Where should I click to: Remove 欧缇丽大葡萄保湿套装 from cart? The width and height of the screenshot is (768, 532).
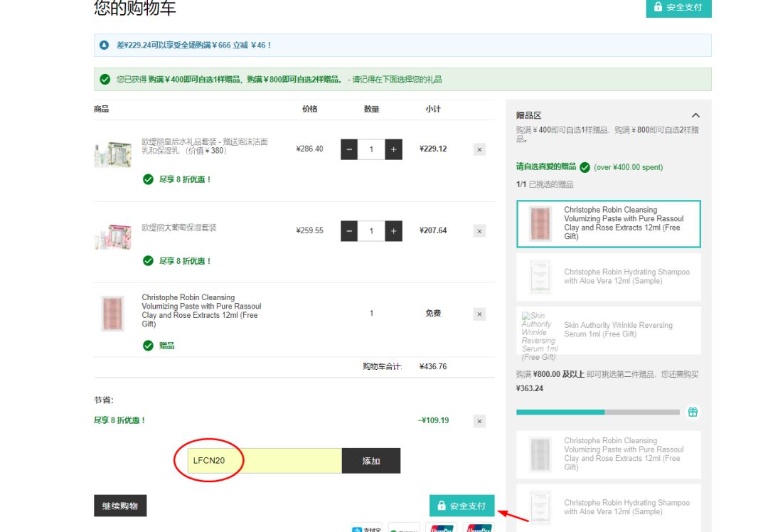click(479, 231)
